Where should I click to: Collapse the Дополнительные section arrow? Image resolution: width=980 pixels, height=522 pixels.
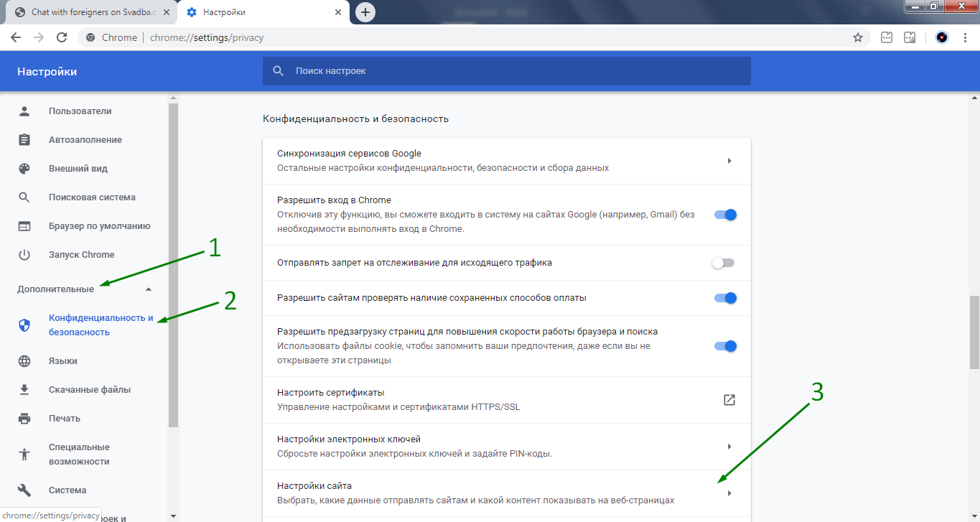click(149, 289)
